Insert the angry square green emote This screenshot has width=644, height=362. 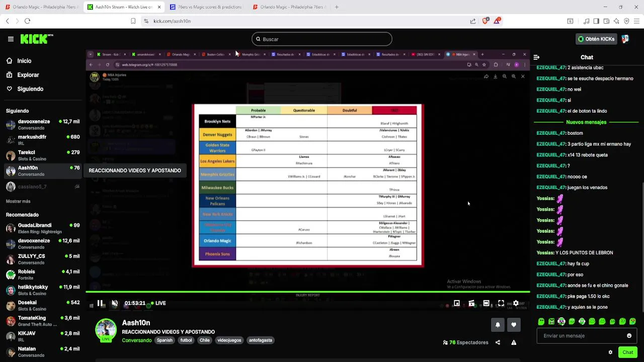click(551, 321)
